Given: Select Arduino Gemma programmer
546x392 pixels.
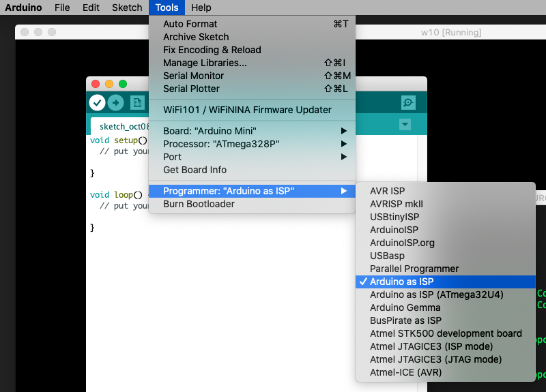Looking at the screenshot, I should tap(446, 307).
